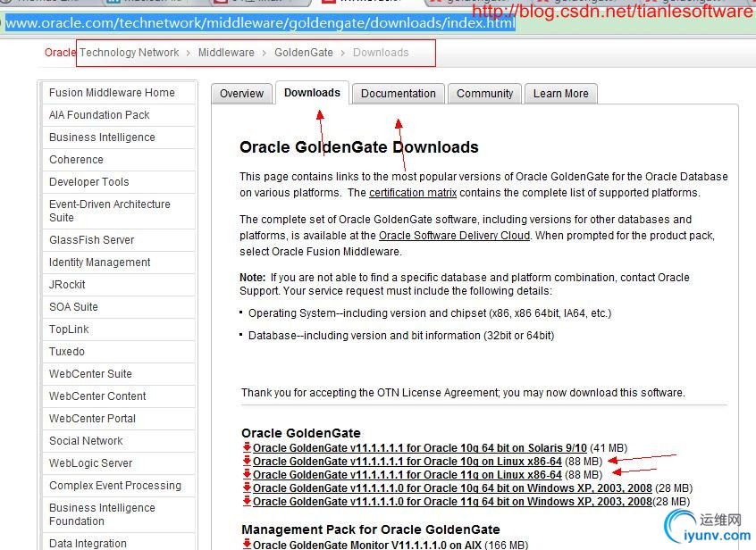Download GoldenGate v11.1.1.1.0 for Oracle 11g Windows

[452, 502]
